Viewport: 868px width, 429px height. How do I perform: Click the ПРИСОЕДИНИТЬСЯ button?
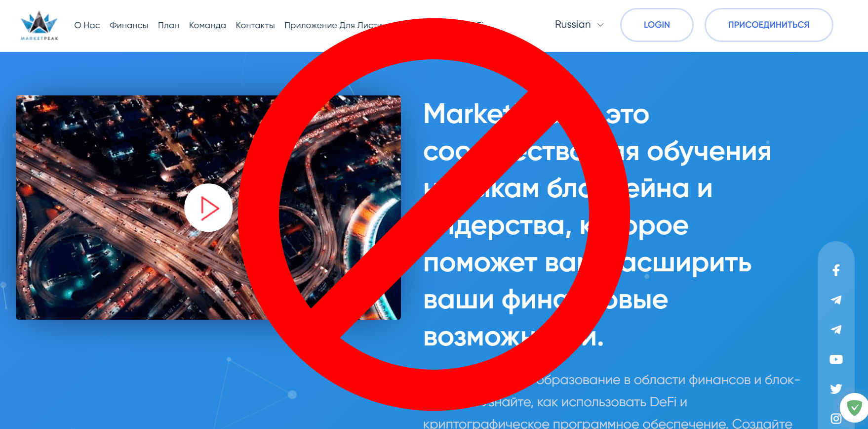click(x=769, y=25)
